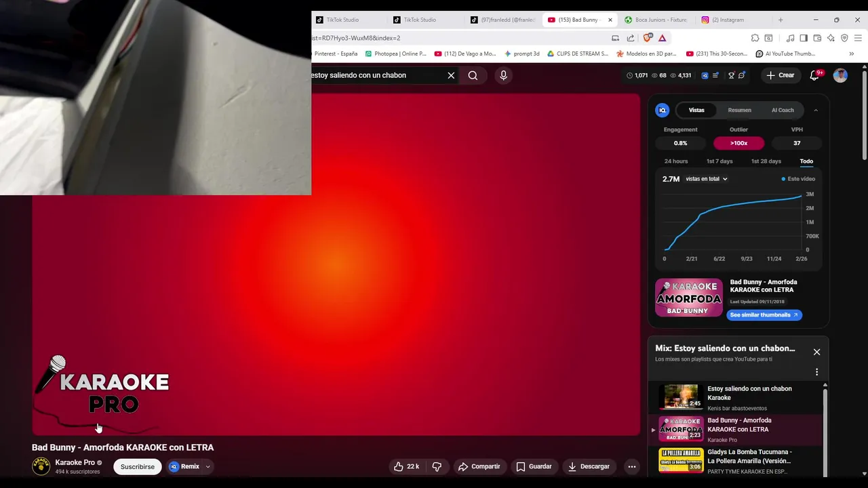Select the 1st 7 days range

click(x=719, y=161)
